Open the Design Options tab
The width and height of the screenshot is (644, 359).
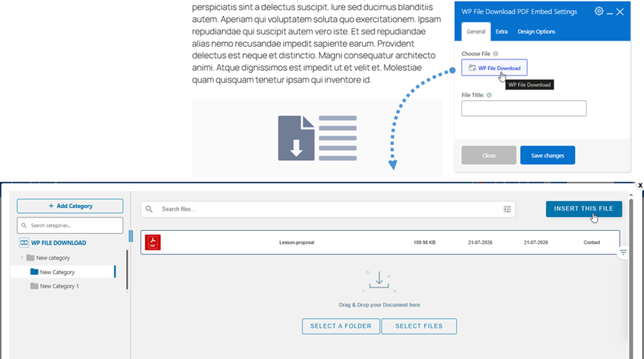536,31
